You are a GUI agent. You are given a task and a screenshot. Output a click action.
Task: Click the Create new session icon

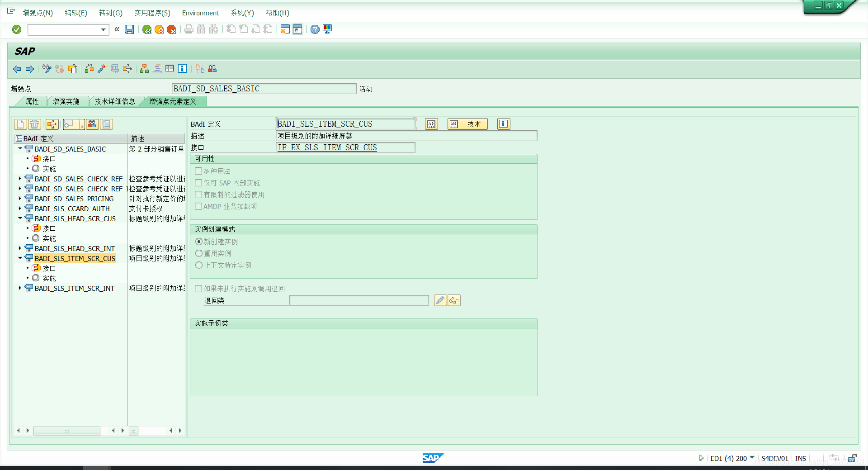(x=285, y=29)
